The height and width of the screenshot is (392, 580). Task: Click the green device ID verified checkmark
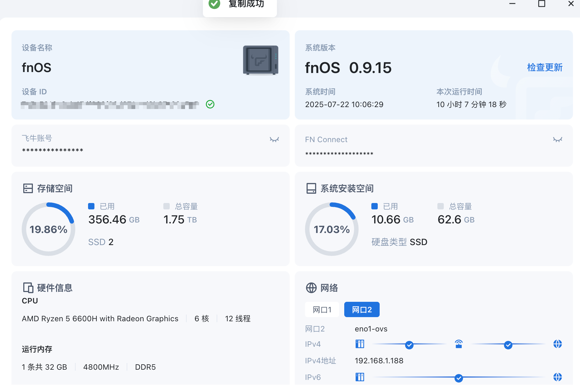click(x=210, y=104)
